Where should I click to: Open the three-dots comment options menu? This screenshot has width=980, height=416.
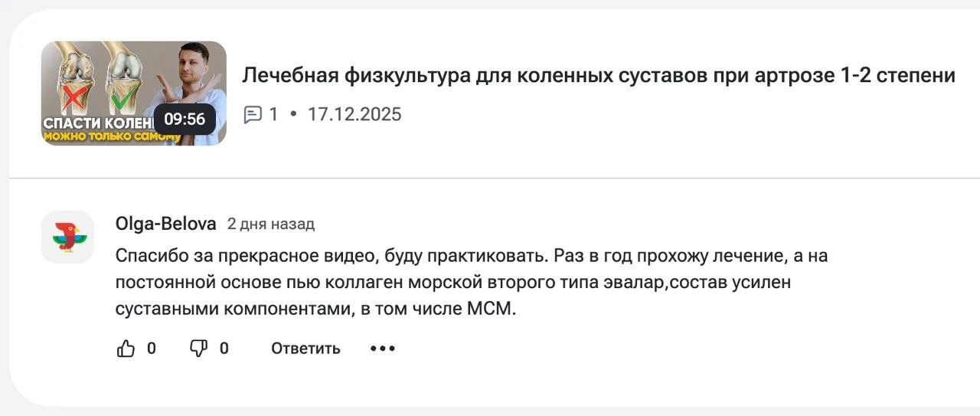point(383,349)
